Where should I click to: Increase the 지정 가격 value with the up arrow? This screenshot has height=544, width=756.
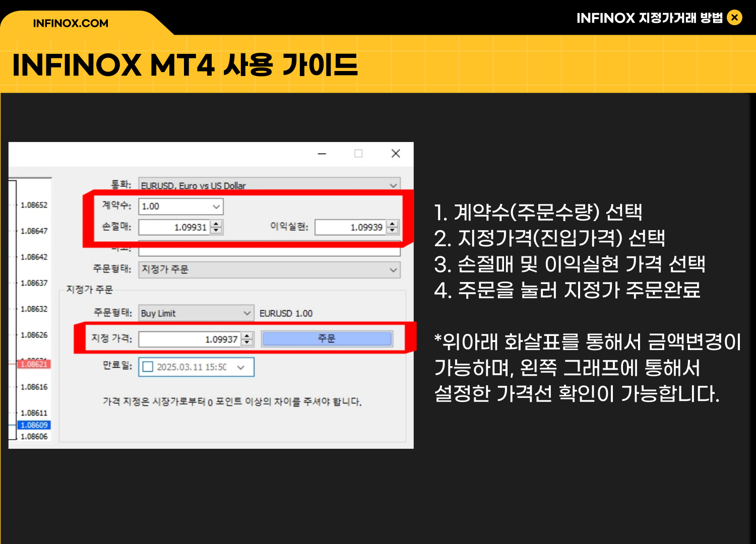click(x=247, y=335)
